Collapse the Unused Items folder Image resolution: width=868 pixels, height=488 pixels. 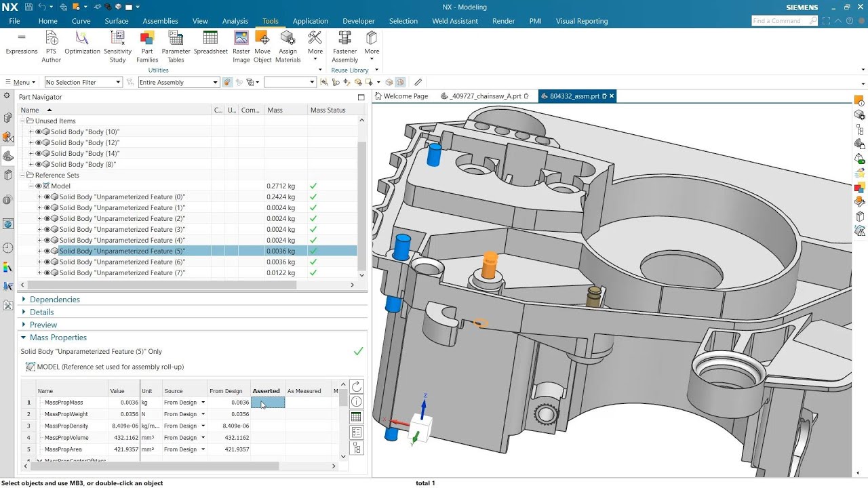tap(22, 121)
